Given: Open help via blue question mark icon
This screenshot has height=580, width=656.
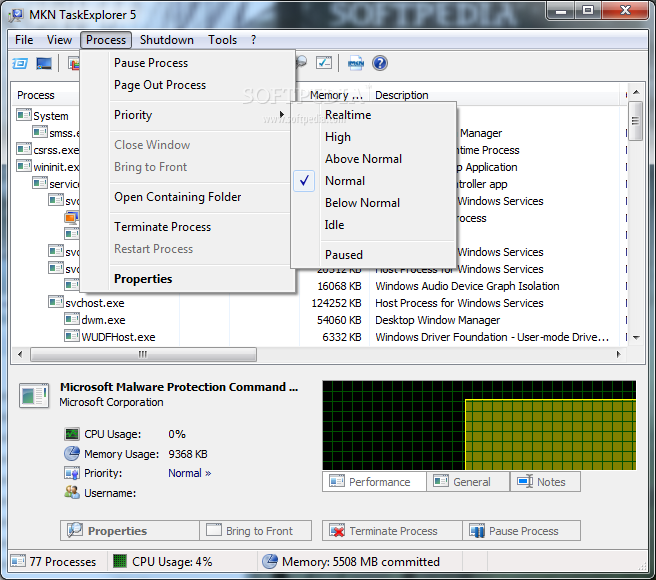Looking at the screenshot, I should (380, 63).
